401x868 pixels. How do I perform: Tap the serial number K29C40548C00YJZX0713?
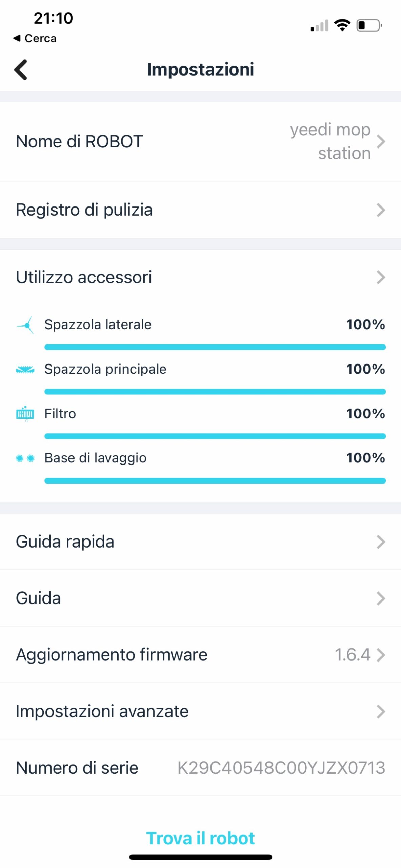click(x=281, y=768)
